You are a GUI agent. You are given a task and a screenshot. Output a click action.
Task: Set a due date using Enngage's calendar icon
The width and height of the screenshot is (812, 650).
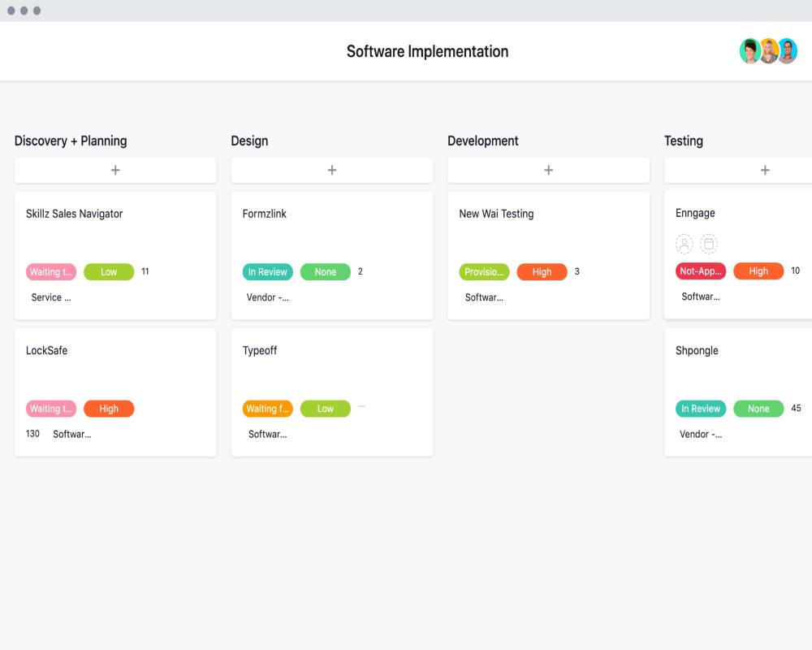(710, 243)
